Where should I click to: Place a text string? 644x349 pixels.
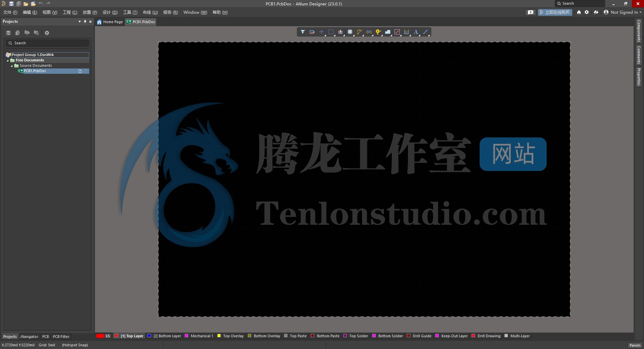(x=416, y=32)
